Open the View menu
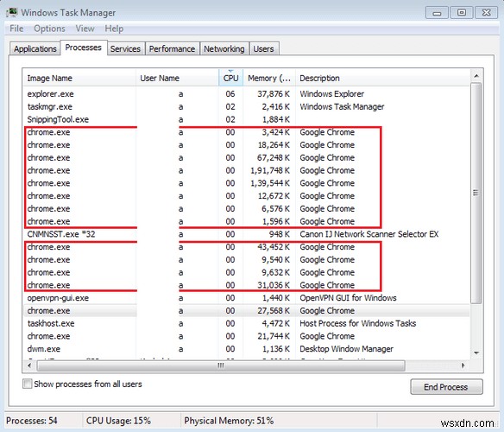 85,29
